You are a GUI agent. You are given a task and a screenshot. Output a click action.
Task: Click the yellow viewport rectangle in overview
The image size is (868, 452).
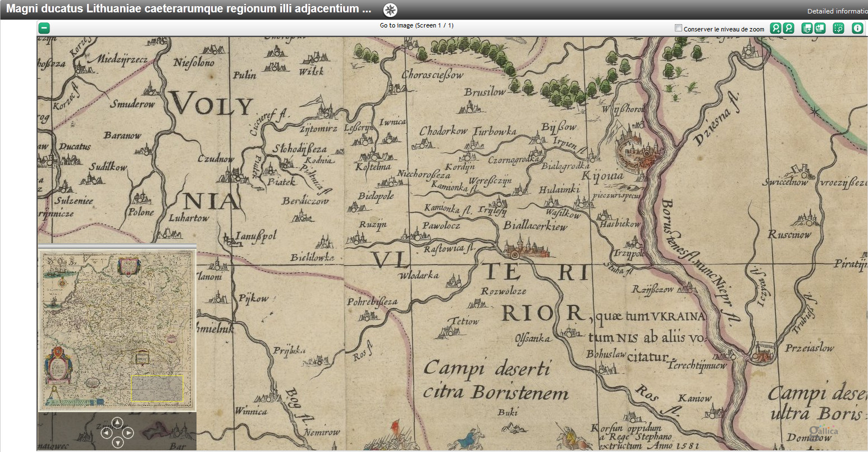coord(157,388)
